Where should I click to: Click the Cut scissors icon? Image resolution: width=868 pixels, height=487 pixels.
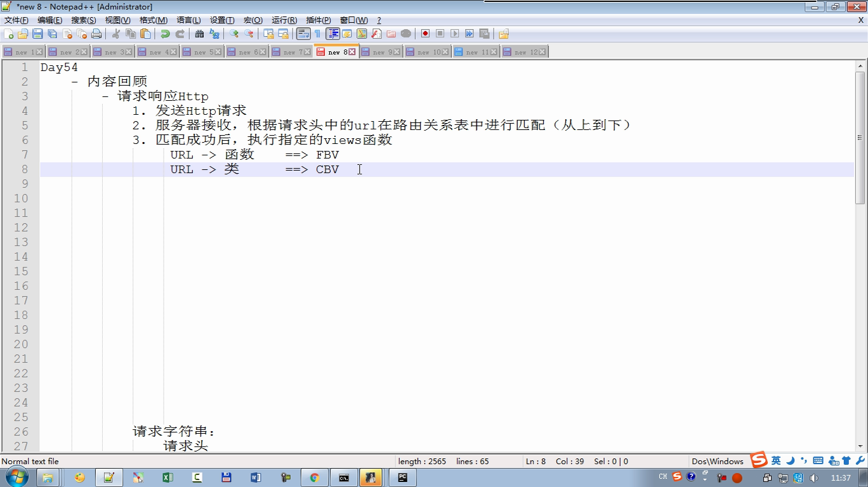(116, 34)
